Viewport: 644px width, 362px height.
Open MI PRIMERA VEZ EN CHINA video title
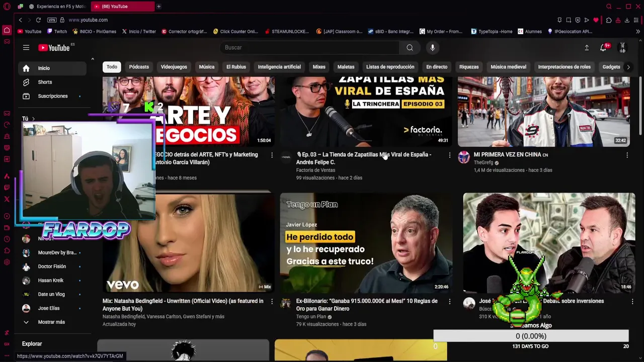(x=511, y=155)
